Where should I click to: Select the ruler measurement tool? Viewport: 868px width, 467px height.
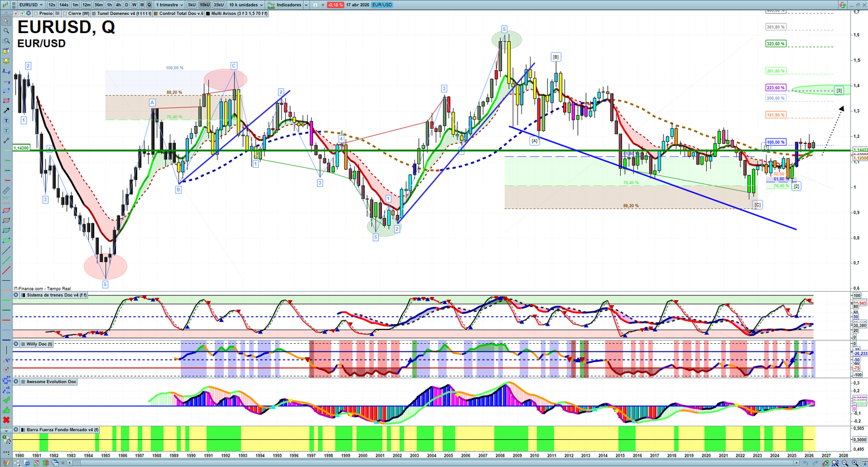7,191
